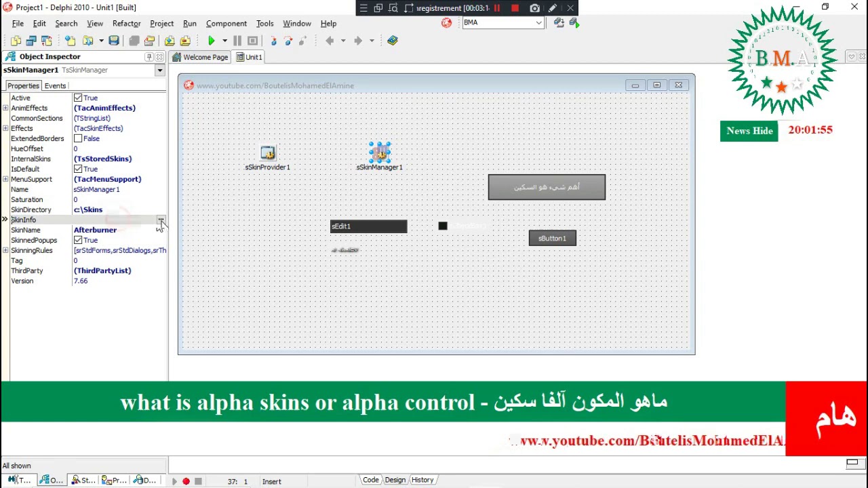Click the Remove file from project icon
The width and height of the screenshot is (868, 488).
coord(185,41)
